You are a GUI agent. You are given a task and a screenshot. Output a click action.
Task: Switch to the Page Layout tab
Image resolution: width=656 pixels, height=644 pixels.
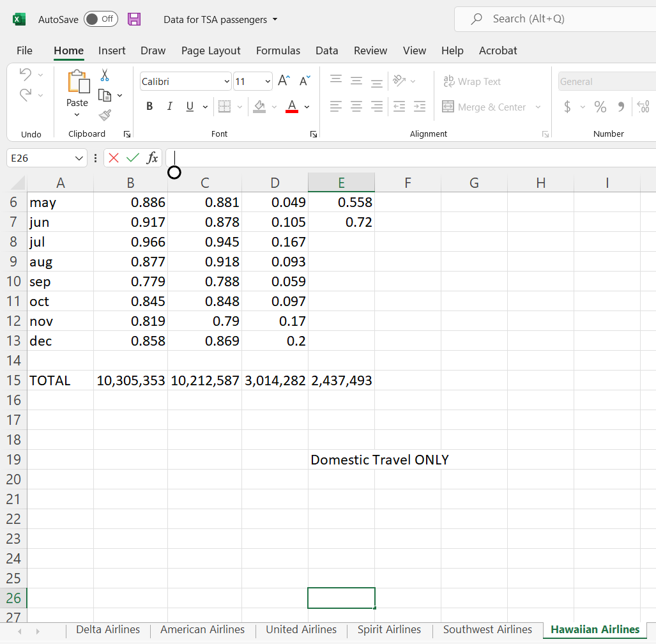click(x=211, y=50)
